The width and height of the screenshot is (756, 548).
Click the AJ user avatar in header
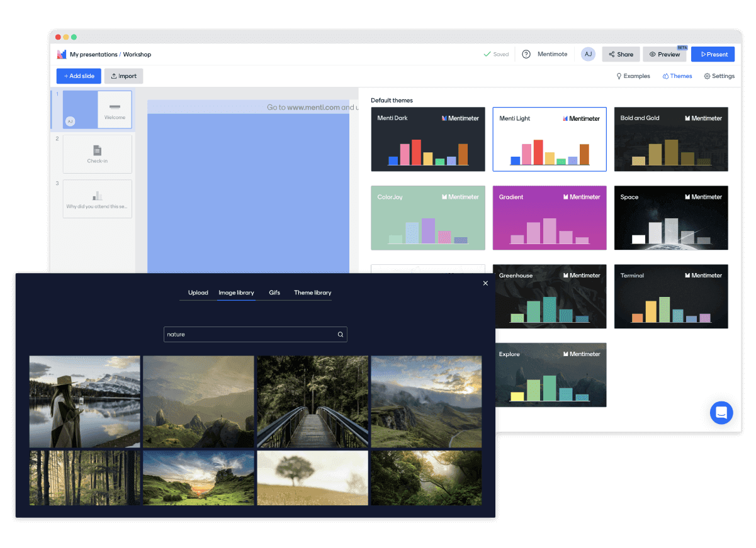[588, 55]
